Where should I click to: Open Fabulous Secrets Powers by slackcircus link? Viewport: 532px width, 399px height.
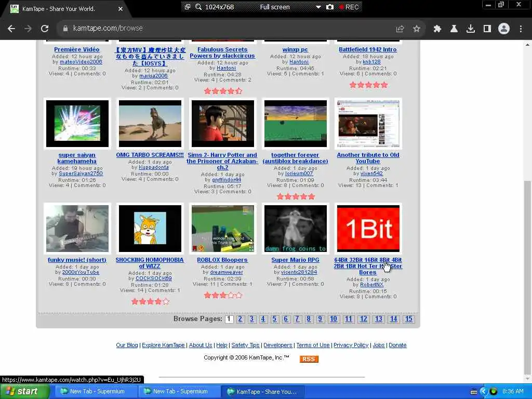222,52
